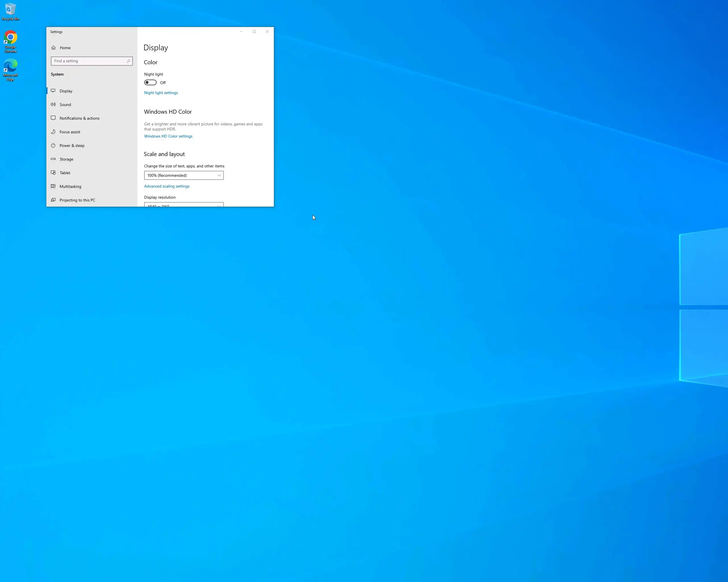
Task: Open Windows HD Color settings link
Action: point(168,136)
